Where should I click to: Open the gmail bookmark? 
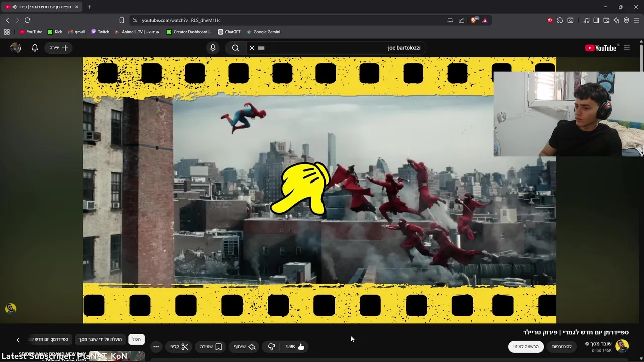76,32
